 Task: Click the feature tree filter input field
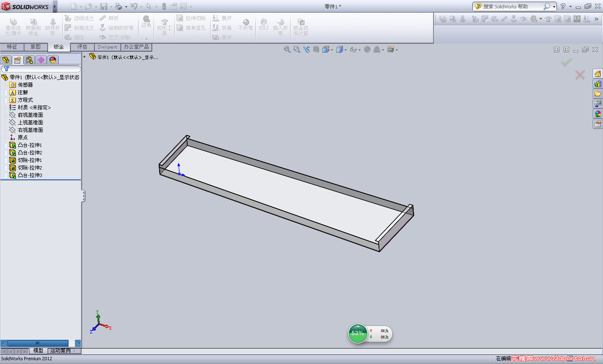(41, 69)
